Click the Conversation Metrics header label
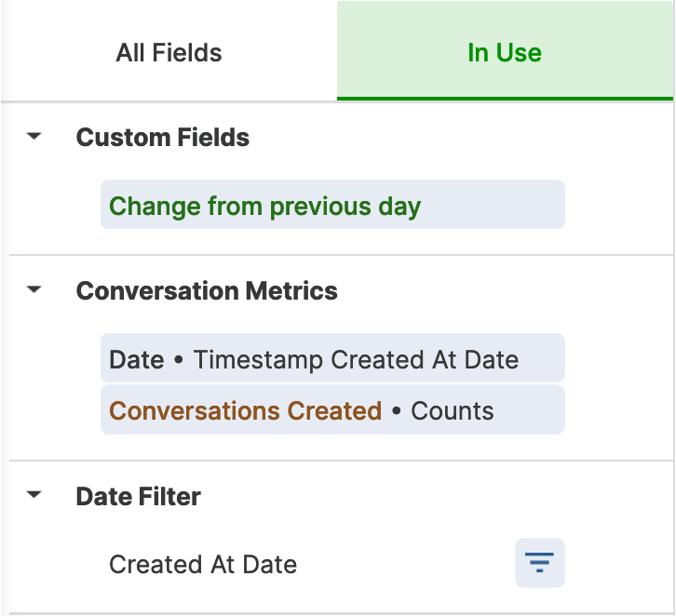 (207, 290)
